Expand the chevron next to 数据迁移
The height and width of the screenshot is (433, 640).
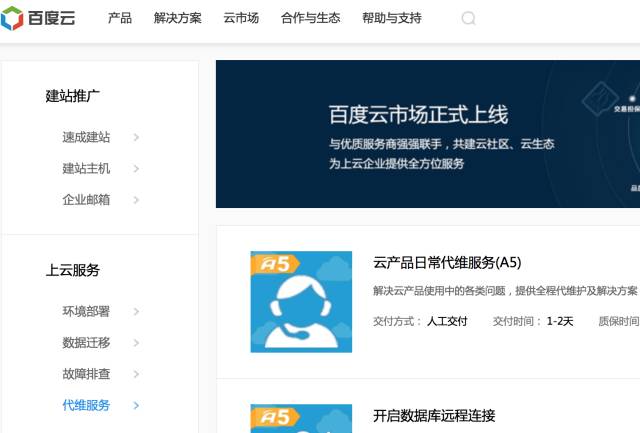click(136, 343)
